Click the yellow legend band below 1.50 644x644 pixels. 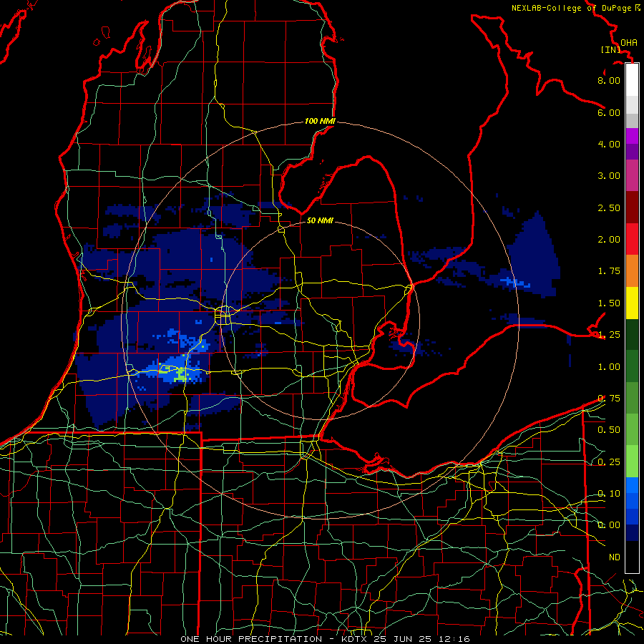(x=632, y=303)
